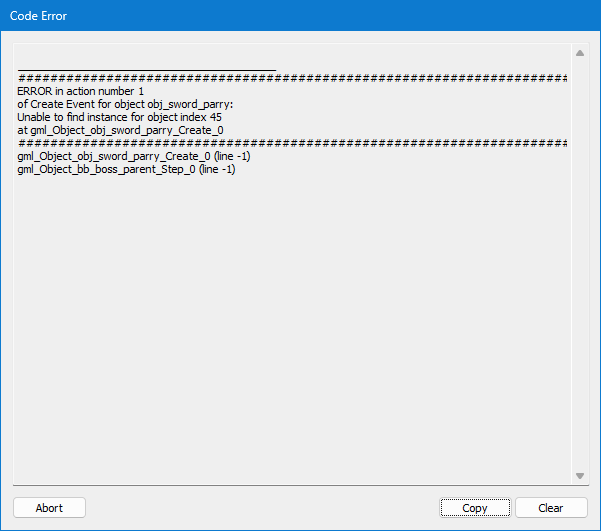Click the sword_parry_Create_0 (line -1) stack trace entry
Viewport: 601px width, 531px height.
(x=134, y=156)
